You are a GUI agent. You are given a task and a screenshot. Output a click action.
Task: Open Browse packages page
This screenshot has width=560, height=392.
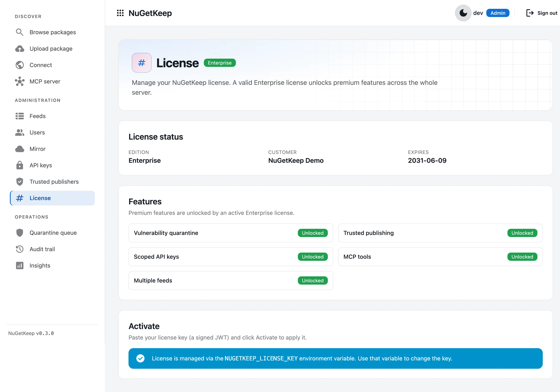coord(53,32)
